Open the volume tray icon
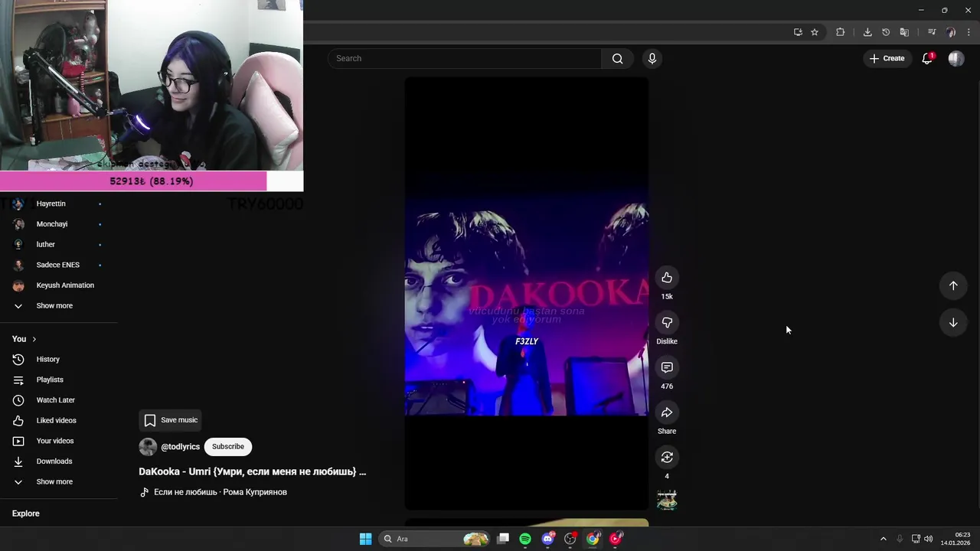980x551 pixels. 929,539
